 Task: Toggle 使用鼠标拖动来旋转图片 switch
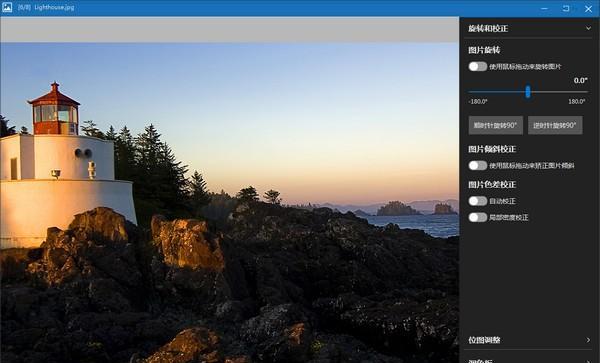click(x=478, y=67)
